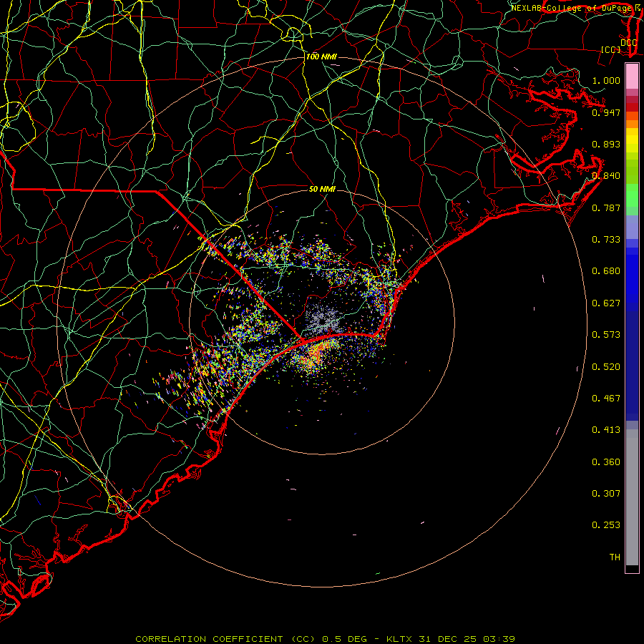The width and height of the screenshot is (644, 644).
Task: Select the 0.893 scale value
Action: pos(606,144)
